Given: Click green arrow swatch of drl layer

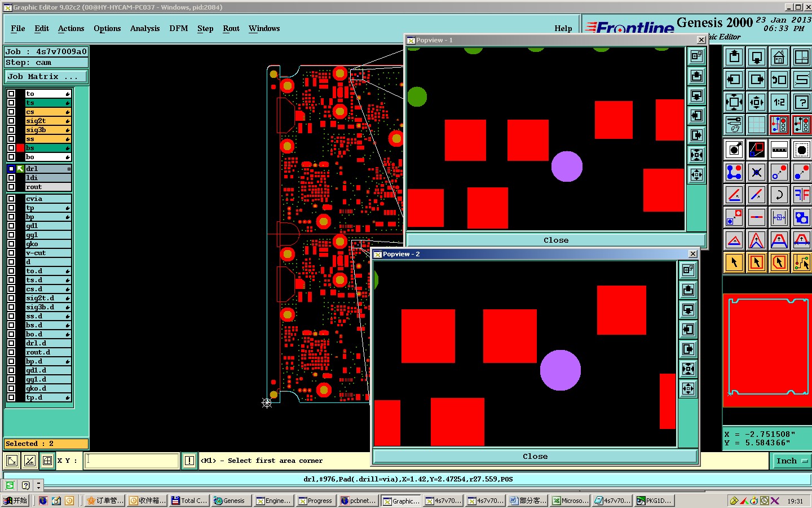Looking at the screenshot, I should coord(20,169).
